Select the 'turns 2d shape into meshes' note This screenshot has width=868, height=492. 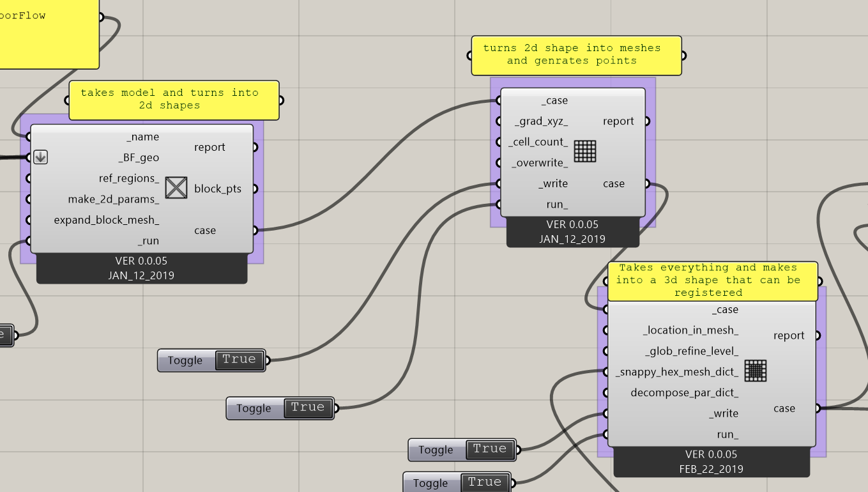576,55
